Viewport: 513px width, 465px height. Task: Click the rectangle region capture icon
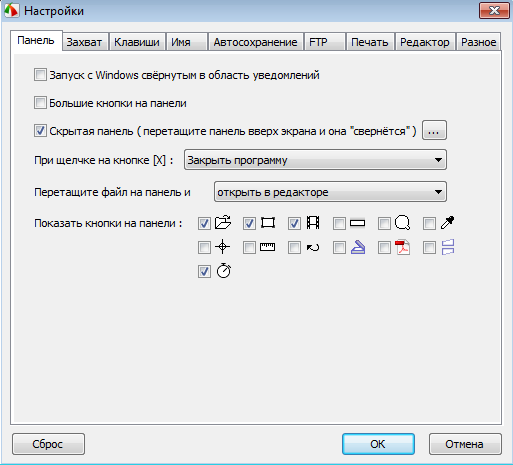(268, 223)
